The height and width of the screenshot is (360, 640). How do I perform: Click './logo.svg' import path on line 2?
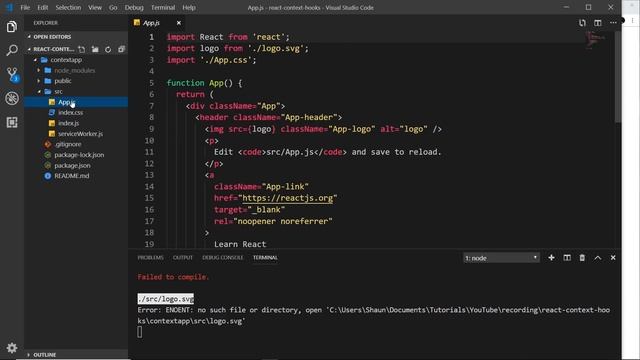pyautogui.click(x=276, y=49)
